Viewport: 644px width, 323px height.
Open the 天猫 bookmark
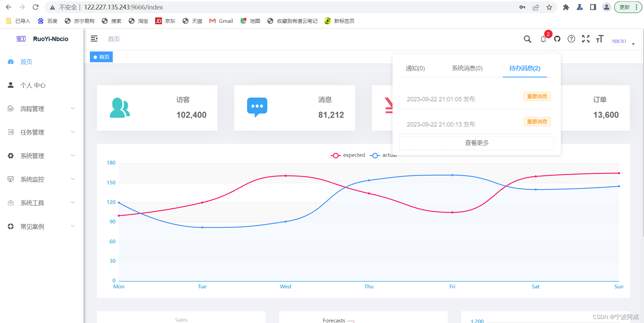point(192,21)
